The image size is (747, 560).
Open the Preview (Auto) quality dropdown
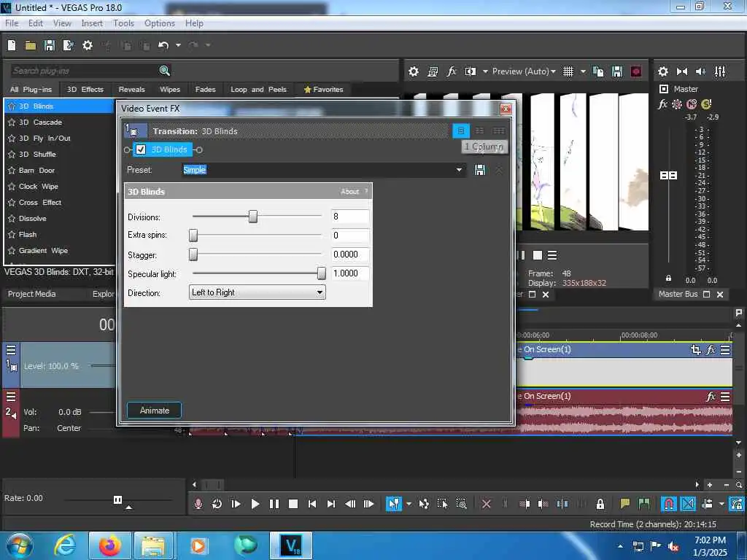pyautogui.click(x=524, y=71)
